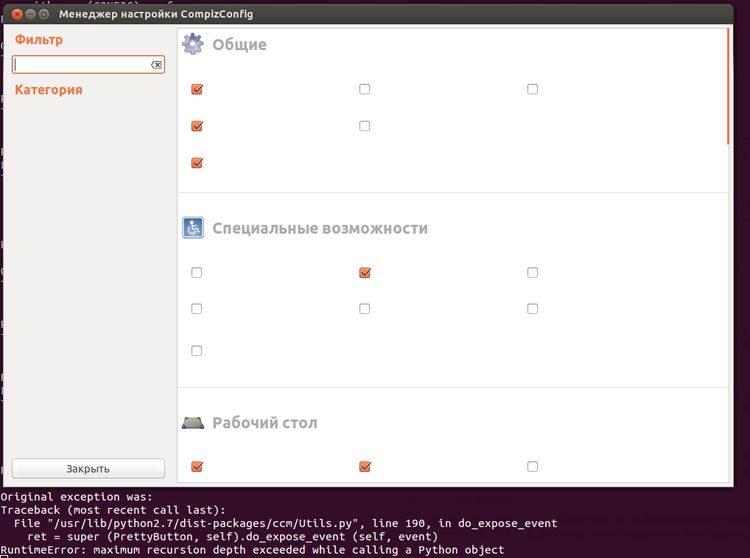
Task: Click the Рабочий стол heading
Action: 265,423
